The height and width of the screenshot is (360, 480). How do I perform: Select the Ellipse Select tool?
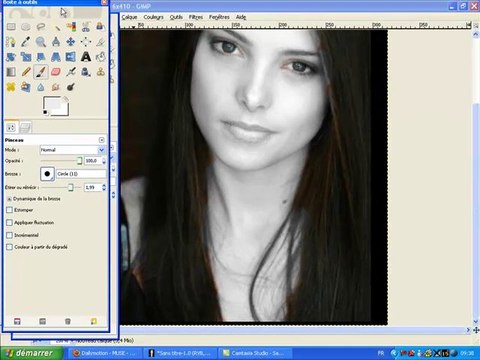click(x=26, y=27)
